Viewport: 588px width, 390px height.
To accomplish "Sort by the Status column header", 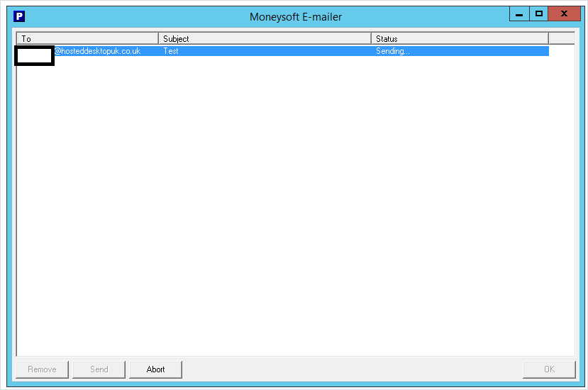I will tap(460, 38).
